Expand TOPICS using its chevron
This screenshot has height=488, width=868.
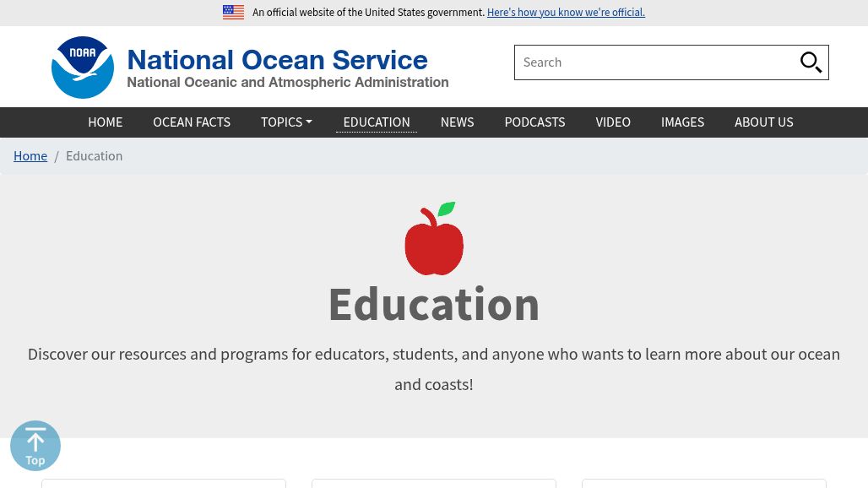[x=307, y=122]
